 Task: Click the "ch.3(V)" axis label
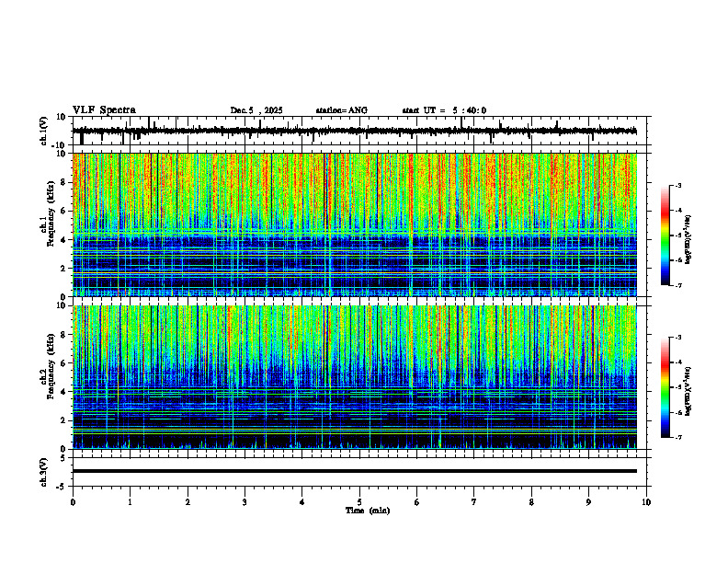pos(44,472)
